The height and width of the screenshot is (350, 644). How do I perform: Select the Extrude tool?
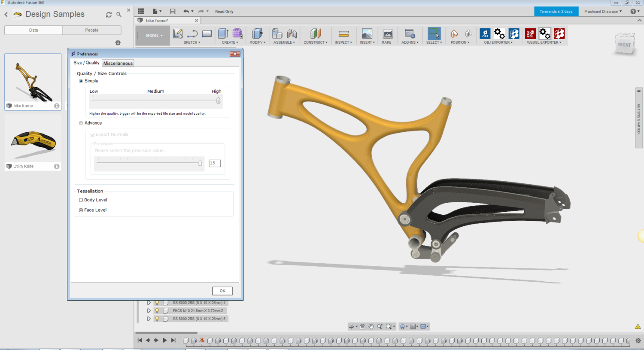tap(222, 33)
